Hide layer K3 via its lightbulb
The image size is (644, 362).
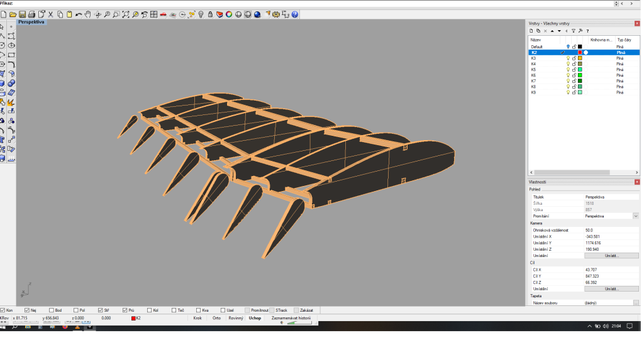click(x=568, y=58)
